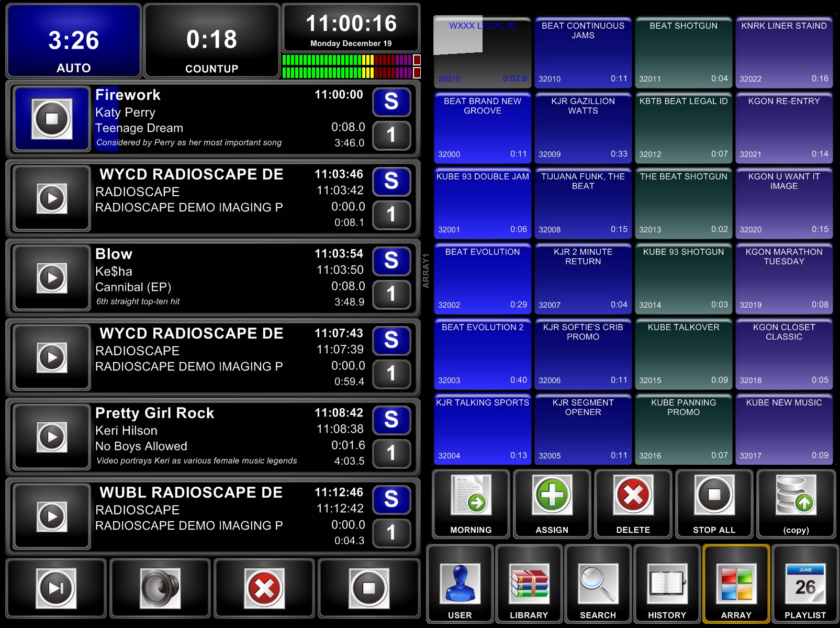
Task: Trigger KUBE NEW MUSIC cart
Action: (x=784, y=429)
